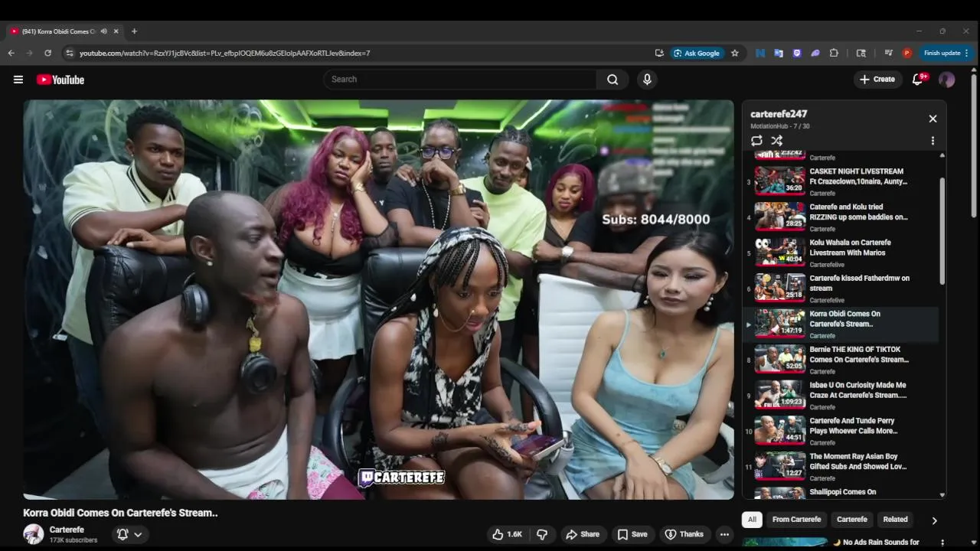Open the Carterefe channel name link
The image size is (980, 551).
67,530
